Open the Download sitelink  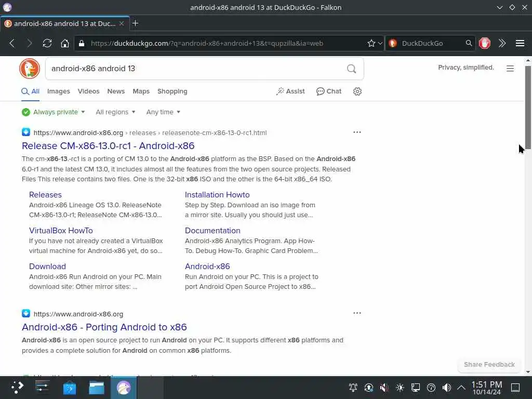[x=47, y=267]
